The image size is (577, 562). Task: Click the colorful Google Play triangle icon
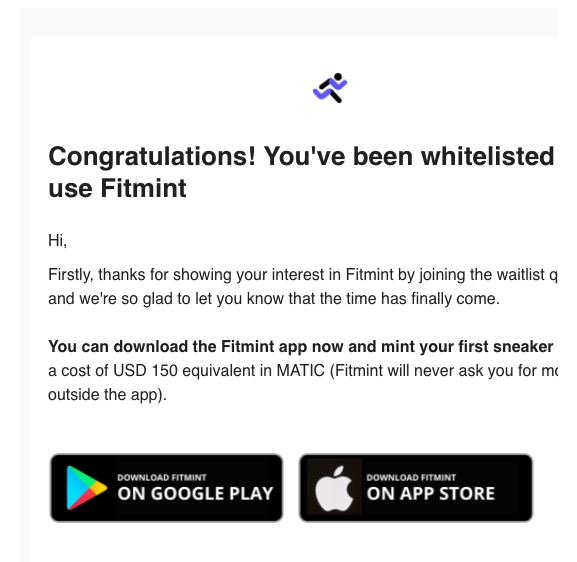[x=86, y=488]
